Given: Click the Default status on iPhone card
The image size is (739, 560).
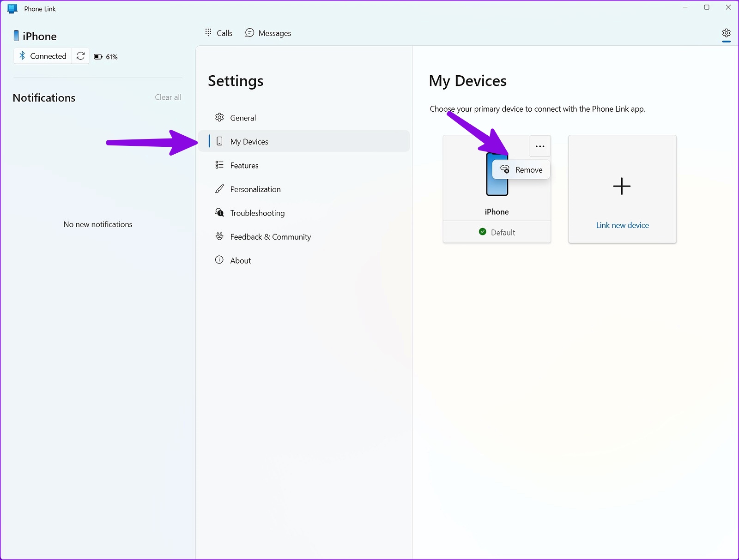Looking at the screenshot, I should [x=497, y=232].
